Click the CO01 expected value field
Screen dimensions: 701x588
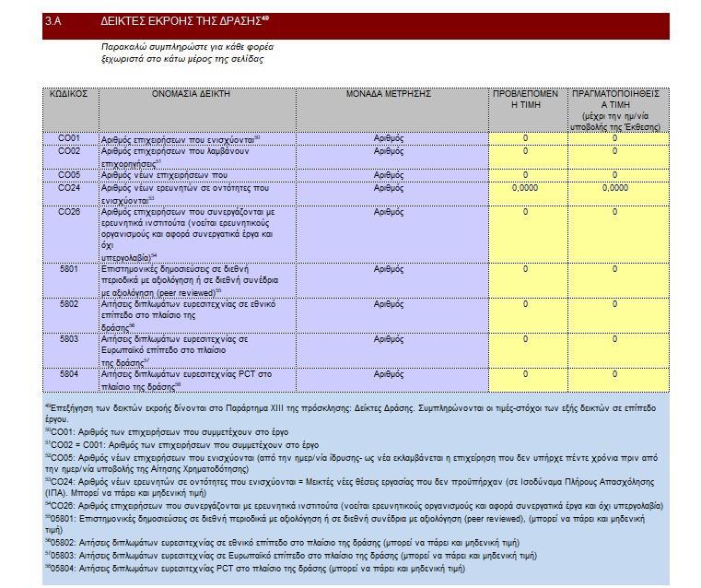(528, 138)
